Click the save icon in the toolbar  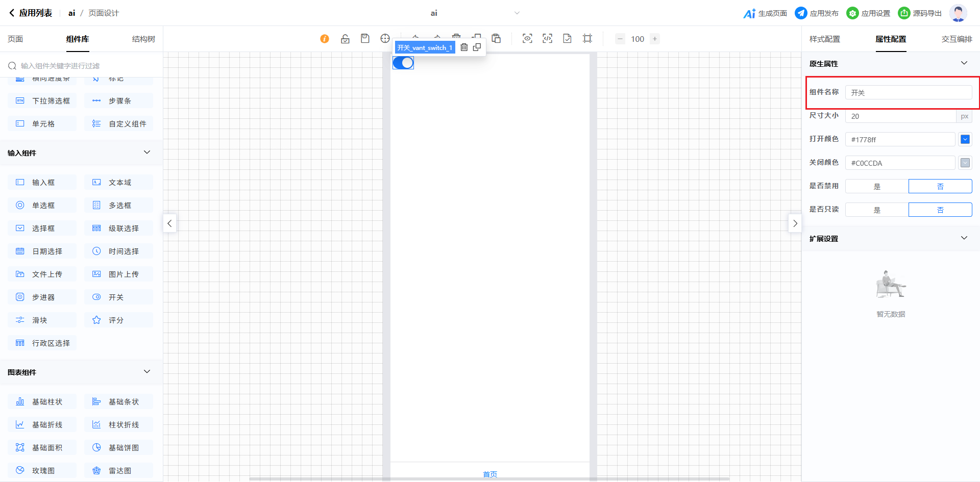click(365, 39)
